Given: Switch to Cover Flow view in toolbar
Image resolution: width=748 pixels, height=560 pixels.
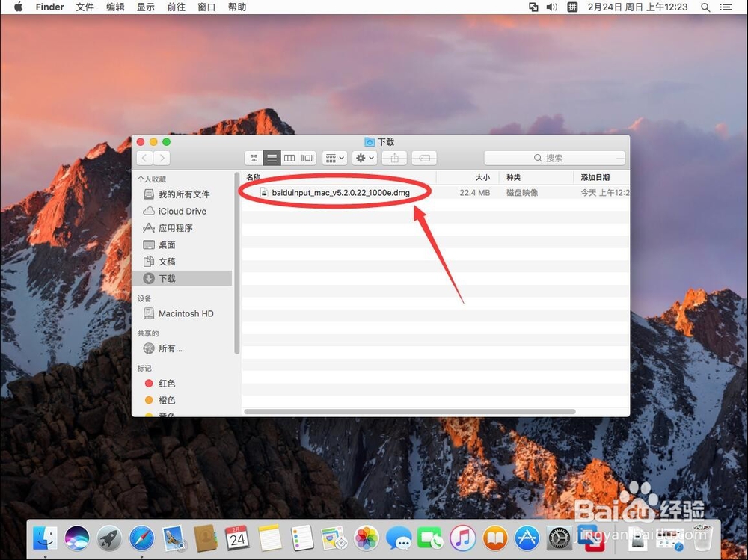Looking at the screenshot, I should 307,158.
